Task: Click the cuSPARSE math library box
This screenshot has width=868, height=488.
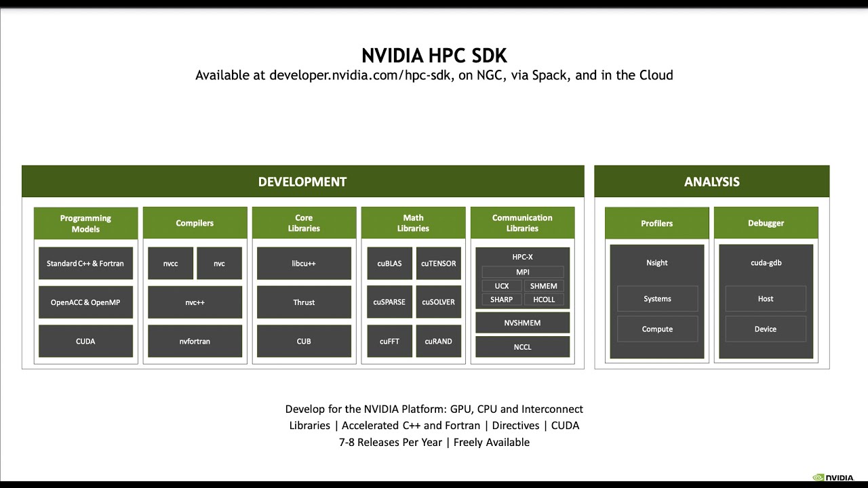Action: click(x=389, y=302)
